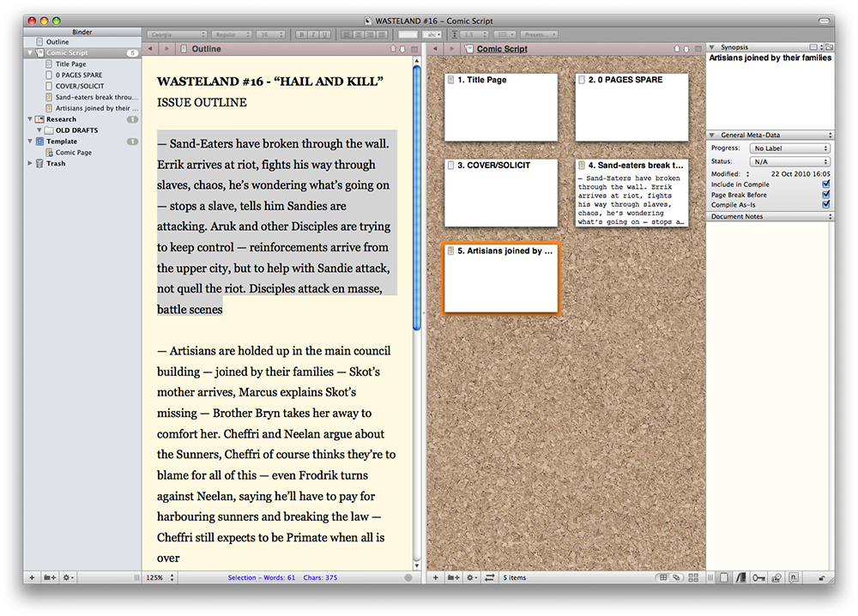Open the keywords key icon in inspector footer
The width and height of the screenshot is (858, 616).
[x=758, y=578]
